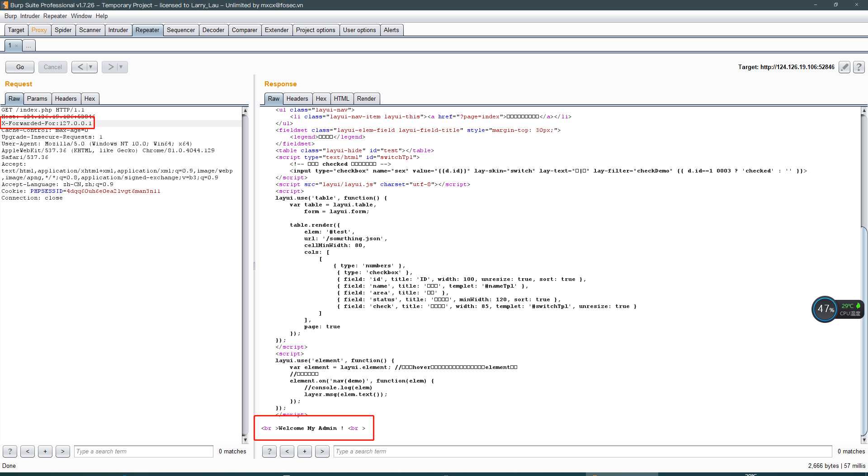Screen dimensions: 868x476
Task: Jump to previous match in response search
Action: coord(287,451)
